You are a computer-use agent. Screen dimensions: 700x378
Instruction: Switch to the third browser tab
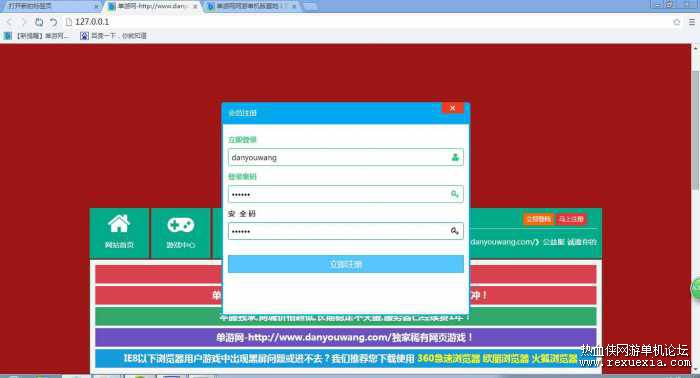click(253, 6)
